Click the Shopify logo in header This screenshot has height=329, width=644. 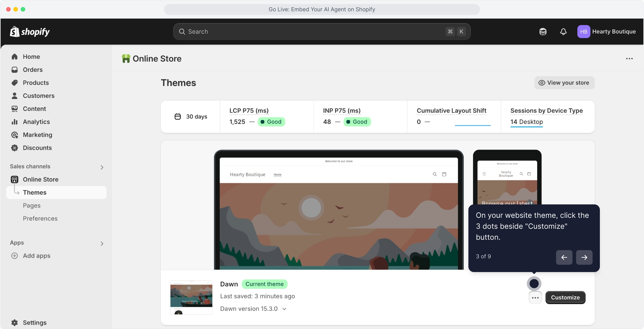(30, 31)
